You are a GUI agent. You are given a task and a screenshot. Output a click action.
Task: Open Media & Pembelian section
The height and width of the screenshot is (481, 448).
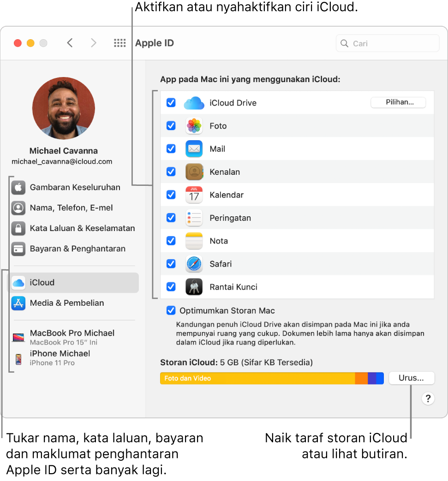(x=74, y=303)
